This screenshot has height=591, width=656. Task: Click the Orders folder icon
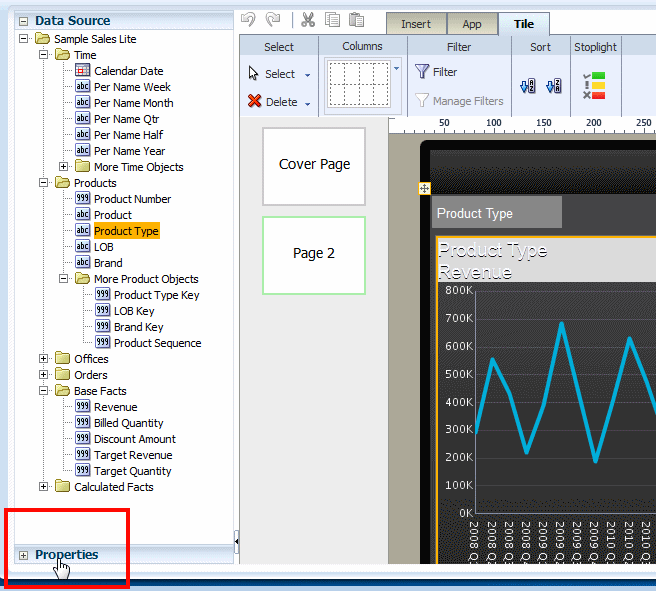[62, 374]
